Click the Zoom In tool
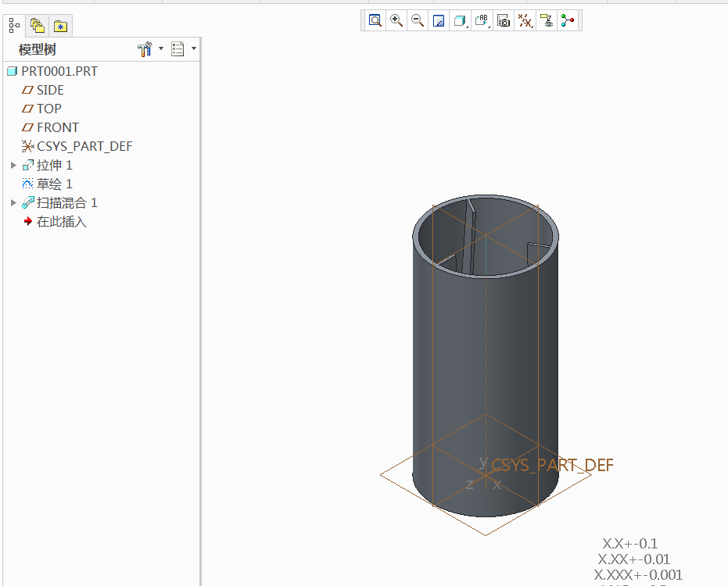The height and width of the screenshot is (586, 728). tap(396, 20)
